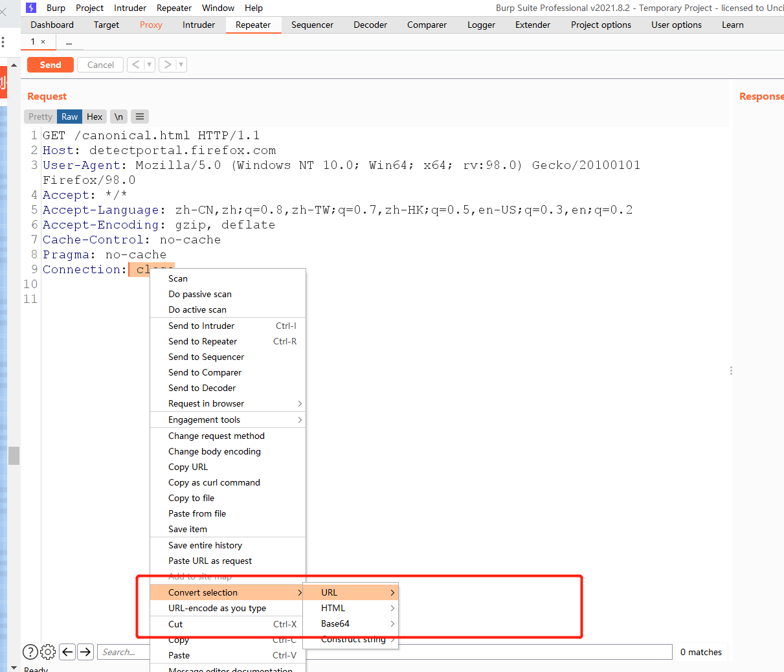Image resolution: width=784 pixels, height=672 pixels.
Task: Select Repeater tab 1
Action: click(33, 41)
